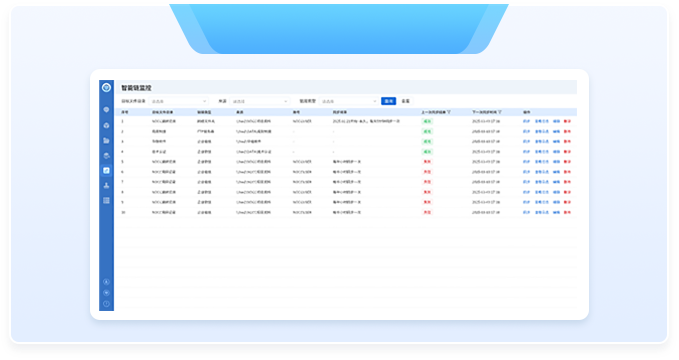Select the highlighted chart icon in the sidebar
Image resolution: width=679 pixels, height=360 pixels.
tap(106, 171)
